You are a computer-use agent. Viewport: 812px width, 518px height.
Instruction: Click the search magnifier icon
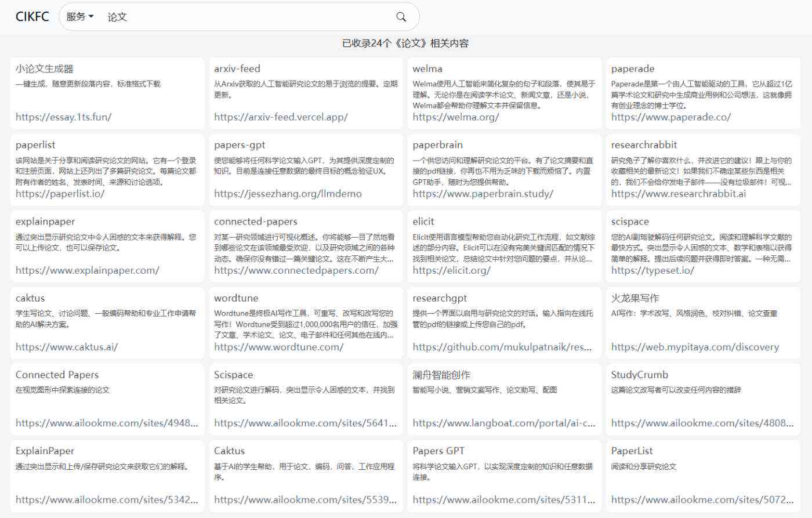coord(401,17)
